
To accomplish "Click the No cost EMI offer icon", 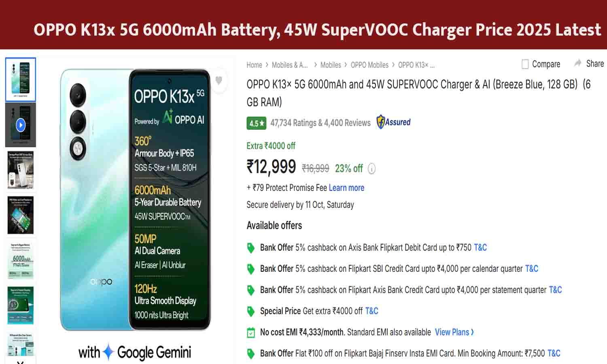I will click(251, 332).
